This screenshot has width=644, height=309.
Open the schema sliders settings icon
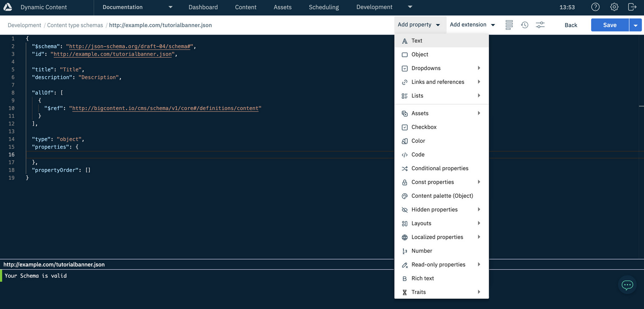[540, 25]
